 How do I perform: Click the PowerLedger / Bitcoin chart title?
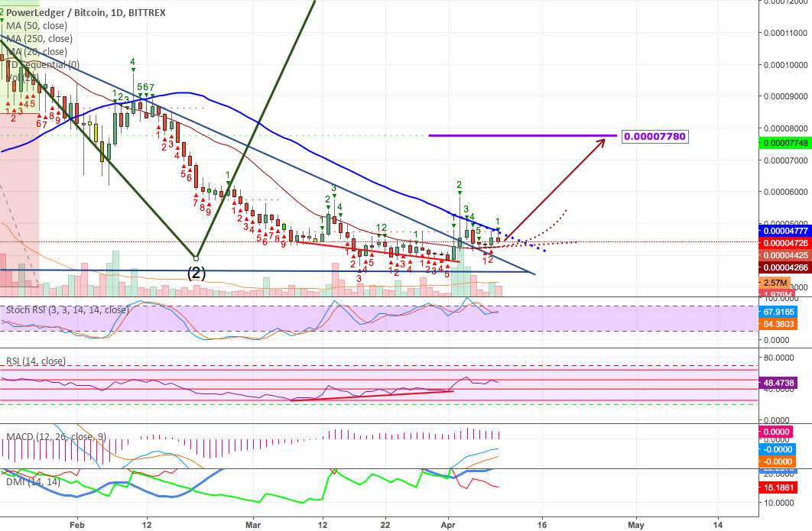pyautogui.click(x=86, y=12)
